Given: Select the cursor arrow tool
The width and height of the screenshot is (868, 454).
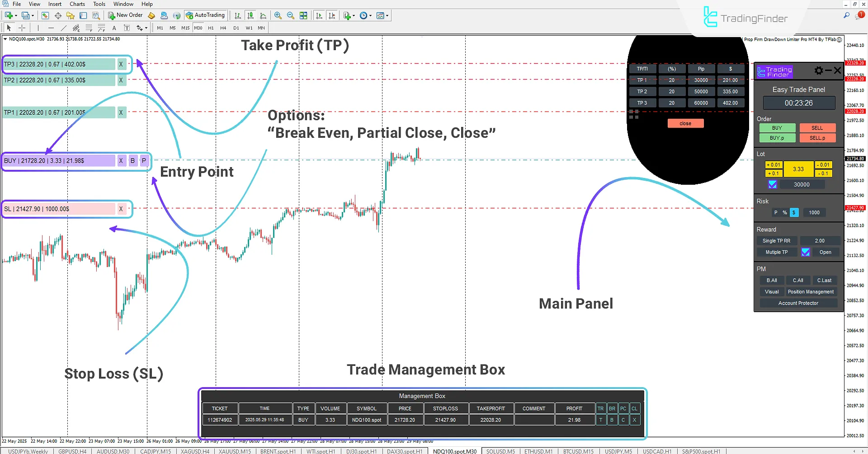Looking at the screenshot, I should coord(9,28).
